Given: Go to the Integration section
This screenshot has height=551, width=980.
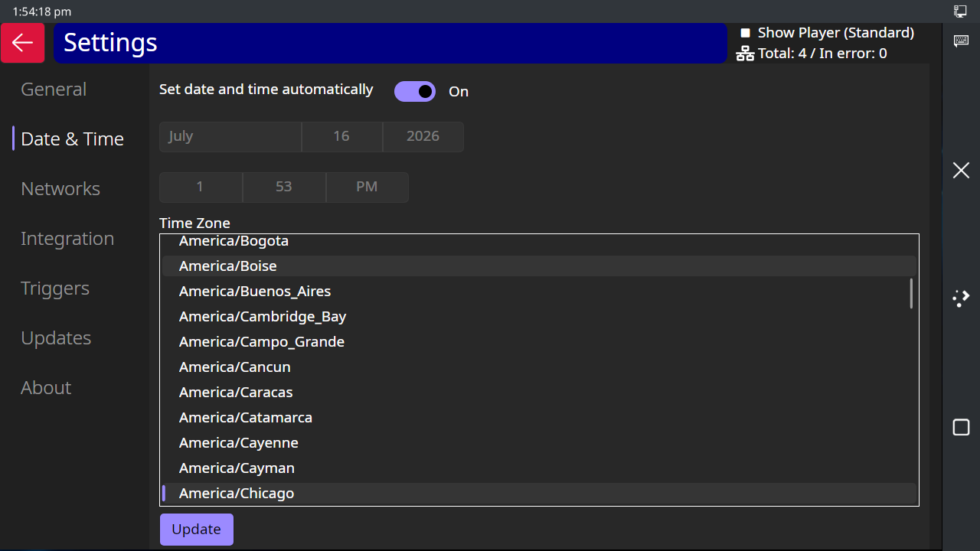Looking at the screenshot, I should [x=67, y=238].
